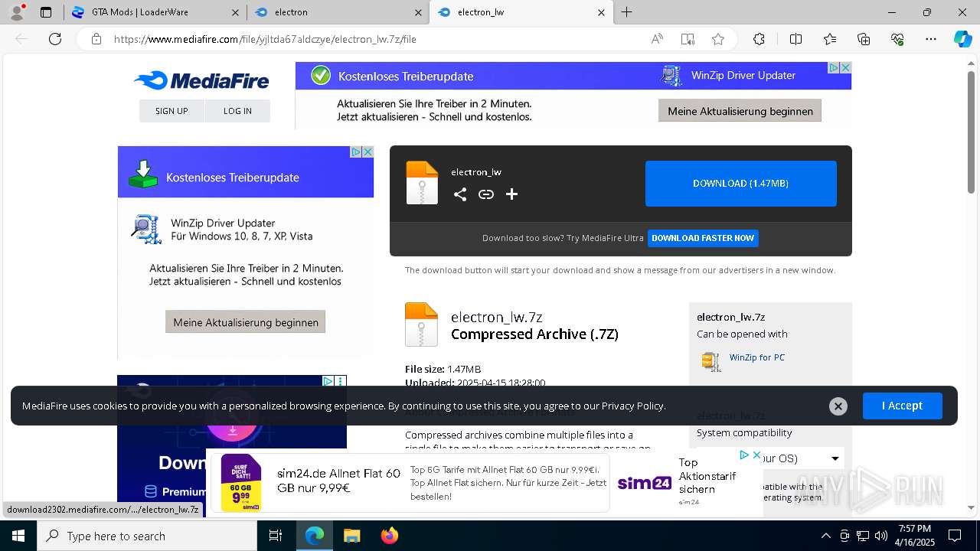Viewport: 980px width, 551px height.
Task: Refresh the page in Edge
Action: (55, 39)
